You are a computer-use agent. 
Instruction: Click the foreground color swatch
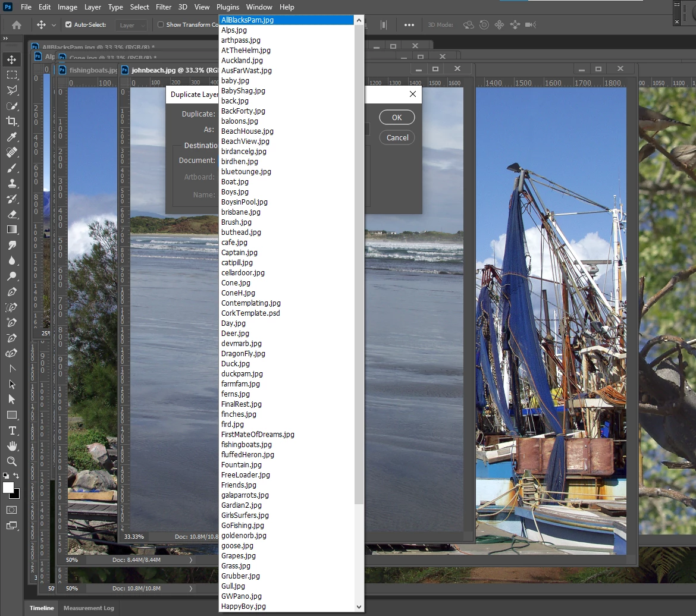click(8, 488)
